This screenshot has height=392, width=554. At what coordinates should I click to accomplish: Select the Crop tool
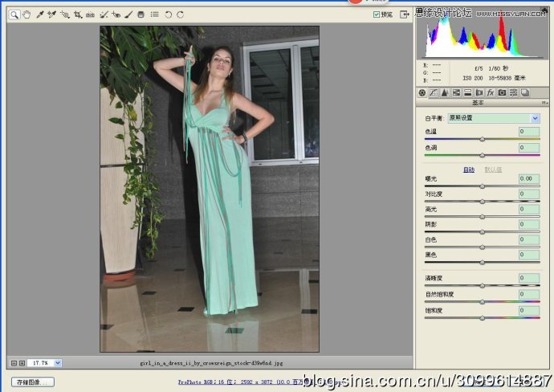(78, 14)
